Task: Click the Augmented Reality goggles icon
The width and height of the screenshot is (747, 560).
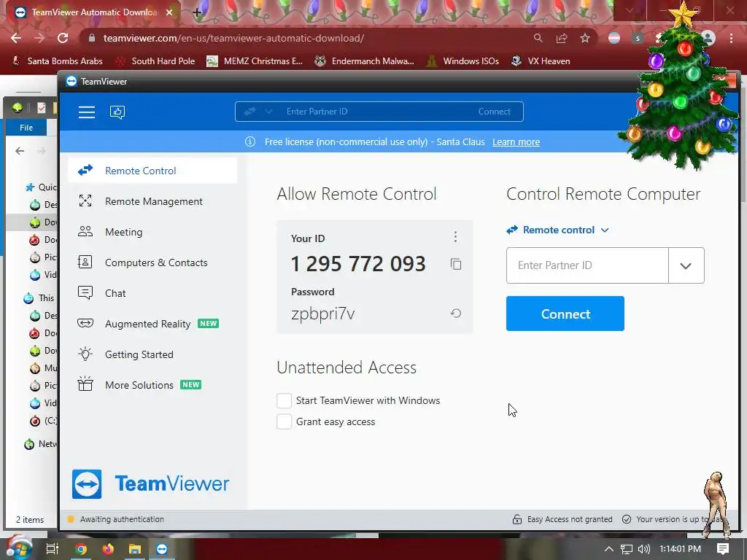Action: 85,323
